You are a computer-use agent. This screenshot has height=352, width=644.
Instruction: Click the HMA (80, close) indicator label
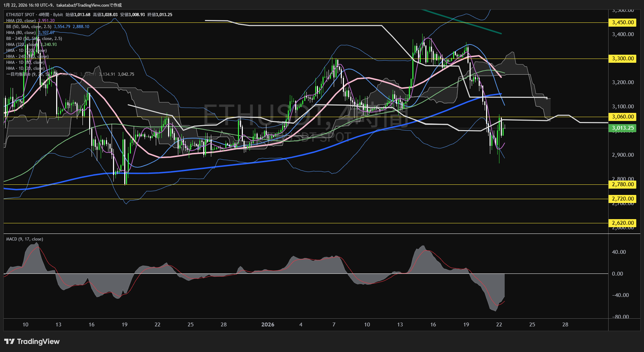pos(21,33)
